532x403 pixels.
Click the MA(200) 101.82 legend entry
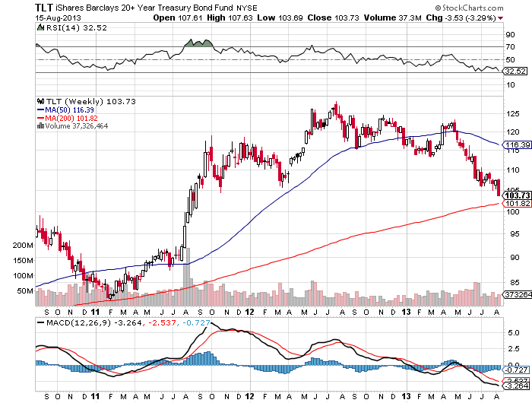[67, 118]
